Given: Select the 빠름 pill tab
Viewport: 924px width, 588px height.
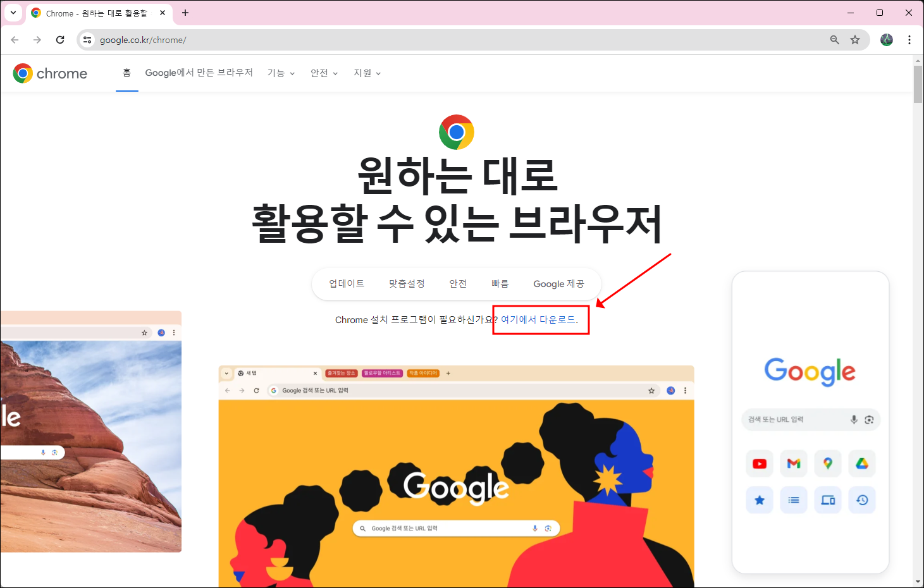Looking at the screenshot, I should pos(500,284).
